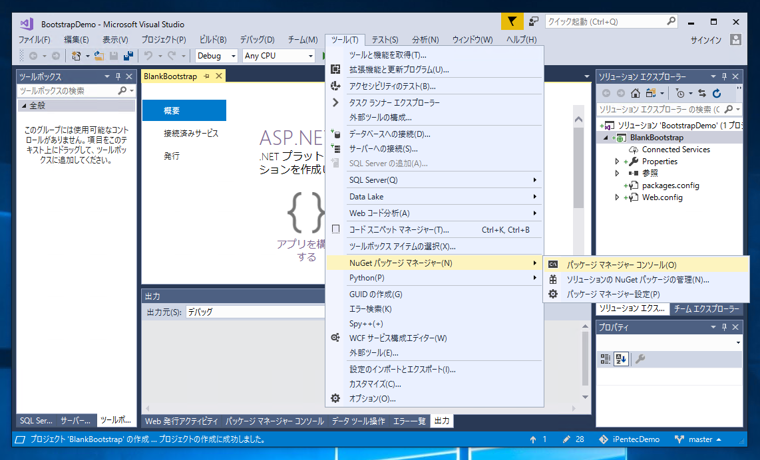This screenshot has width=760, height=460.
Task: Close the BlankBootstrap document tab
Action: tap(219, 76)
